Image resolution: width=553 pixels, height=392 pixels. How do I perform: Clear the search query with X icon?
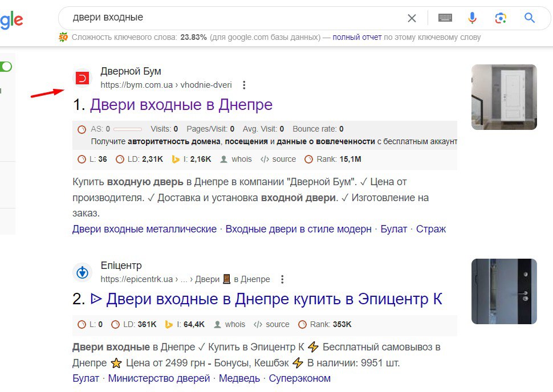pos(412,18)
